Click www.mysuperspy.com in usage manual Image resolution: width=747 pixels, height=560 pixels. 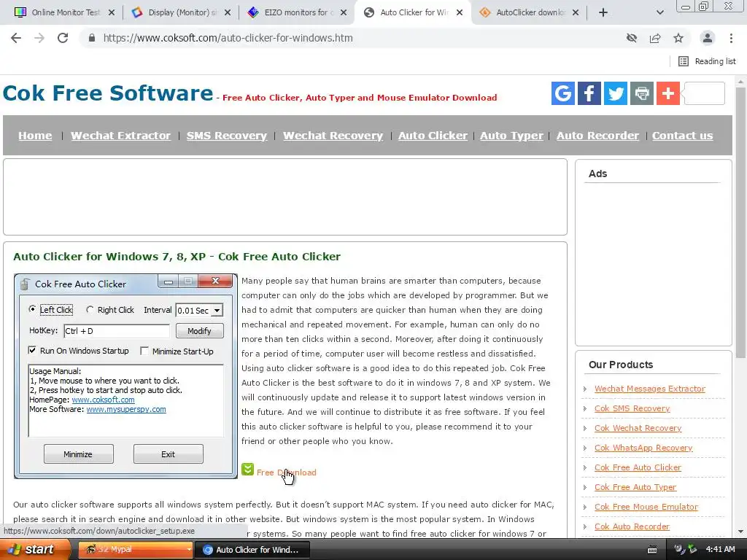click(126, 410)
